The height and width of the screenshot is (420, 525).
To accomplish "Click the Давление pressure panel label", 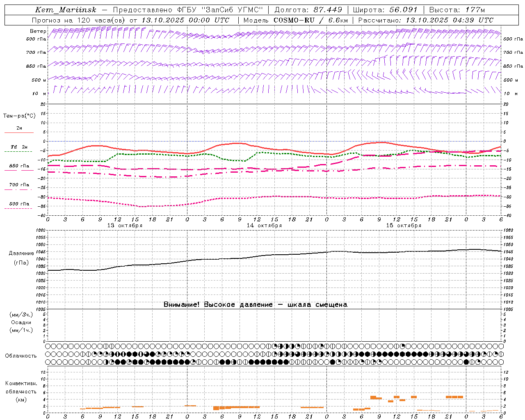I will coord(21,253).
